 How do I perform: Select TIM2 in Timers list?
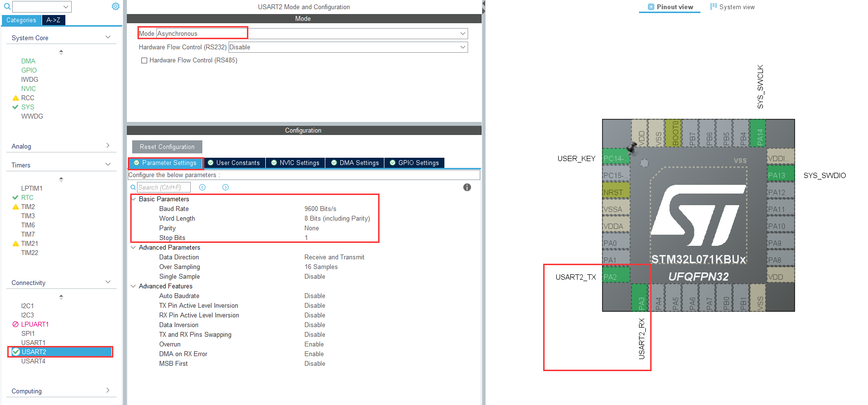28,207
